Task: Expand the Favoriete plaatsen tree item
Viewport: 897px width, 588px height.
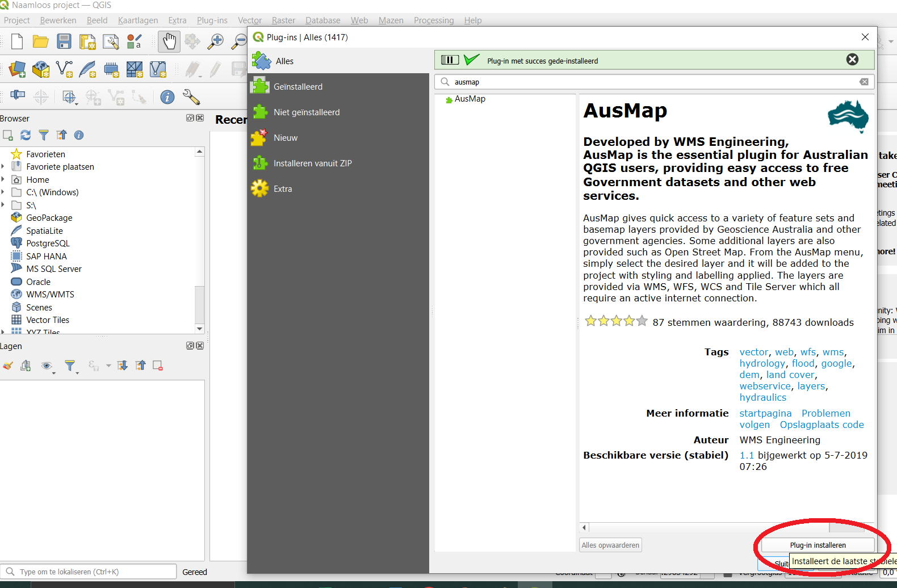Action: (3, 167)
